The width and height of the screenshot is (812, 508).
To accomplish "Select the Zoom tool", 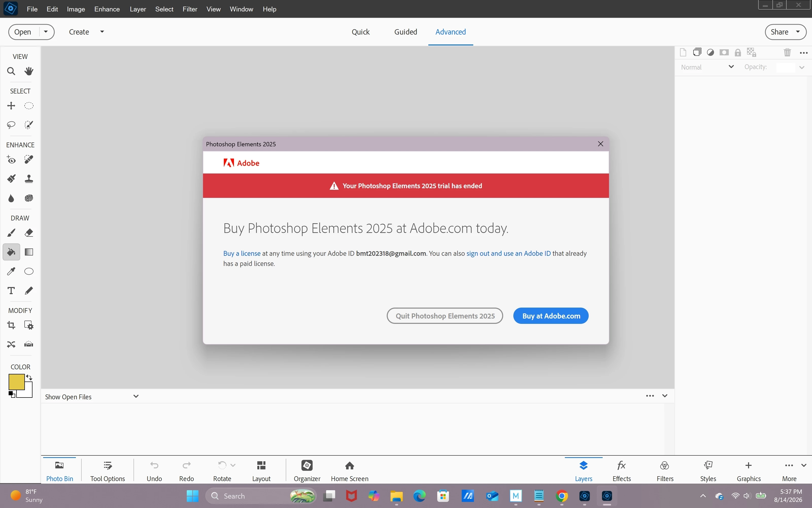I will click(11, 71).
